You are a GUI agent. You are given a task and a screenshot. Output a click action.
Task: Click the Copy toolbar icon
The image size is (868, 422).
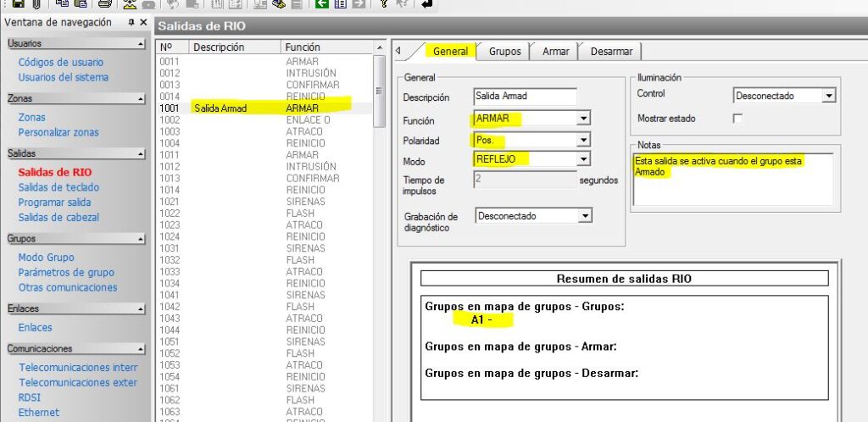pyautogui.click(x=63, y=4)
